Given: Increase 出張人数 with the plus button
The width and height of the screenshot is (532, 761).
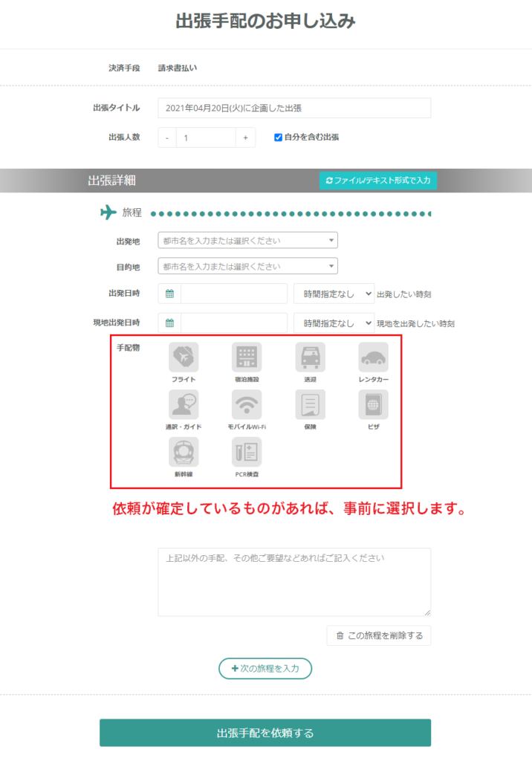Looking at the screenshot, I should pos(246,137).
